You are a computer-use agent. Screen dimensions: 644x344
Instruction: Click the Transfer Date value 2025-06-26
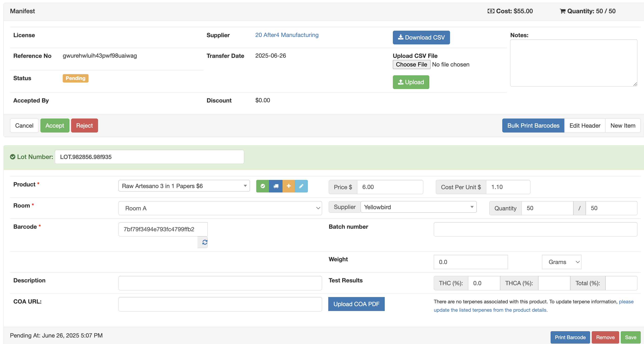click(270, 56)
